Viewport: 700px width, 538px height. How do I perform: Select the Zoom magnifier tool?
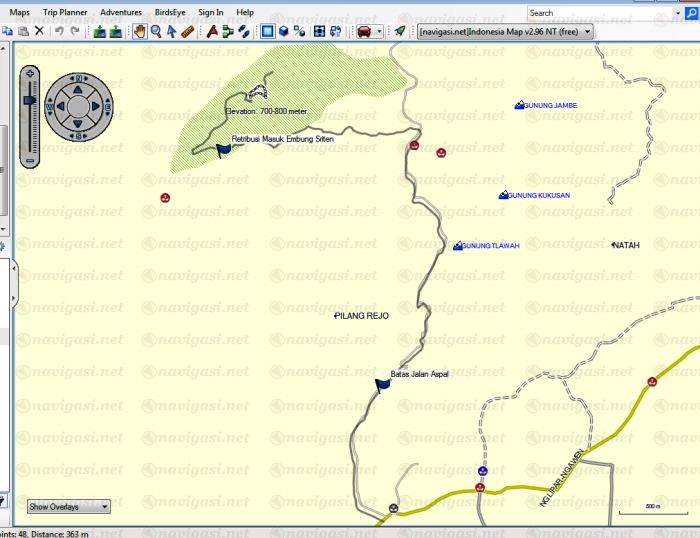pyautogui.click(x=156, y=31)
